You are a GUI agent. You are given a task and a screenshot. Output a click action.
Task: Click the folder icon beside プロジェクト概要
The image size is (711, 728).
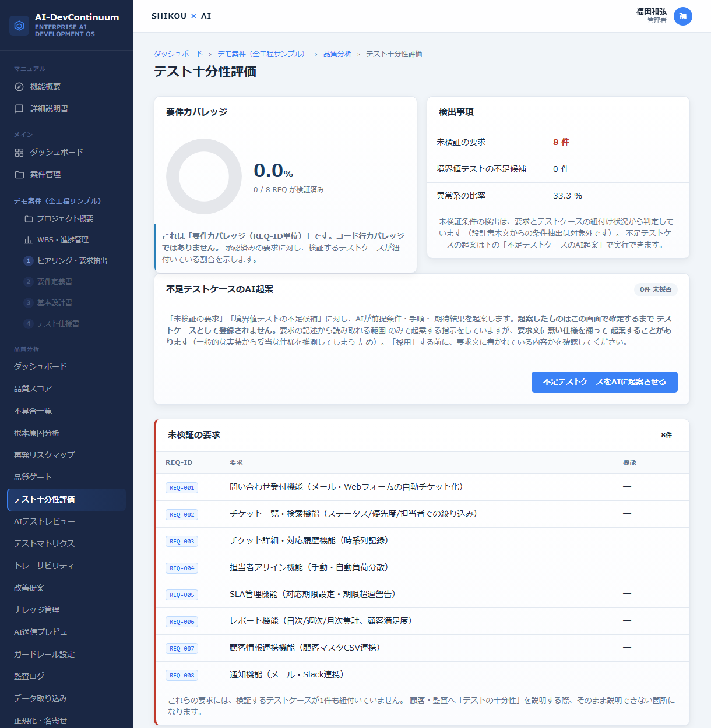pyautogui.click(x=29, y=219)
